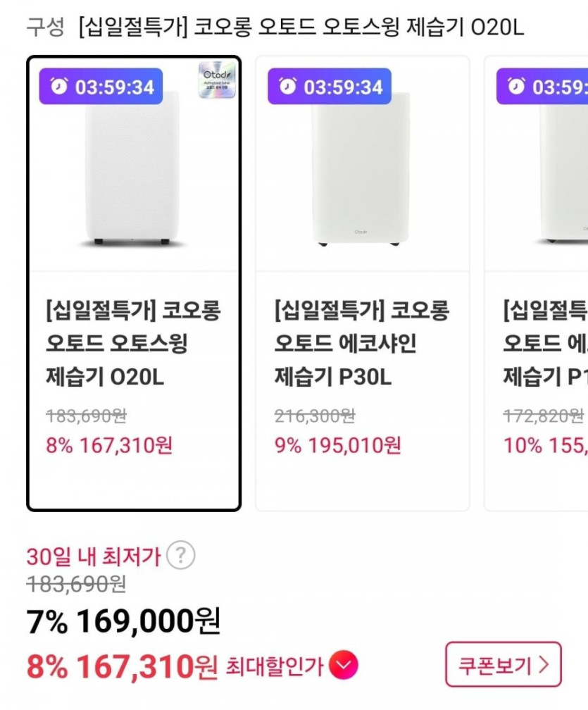
Task: Click the Otodo holographic badge on the first card
Action: click(217, 81)
